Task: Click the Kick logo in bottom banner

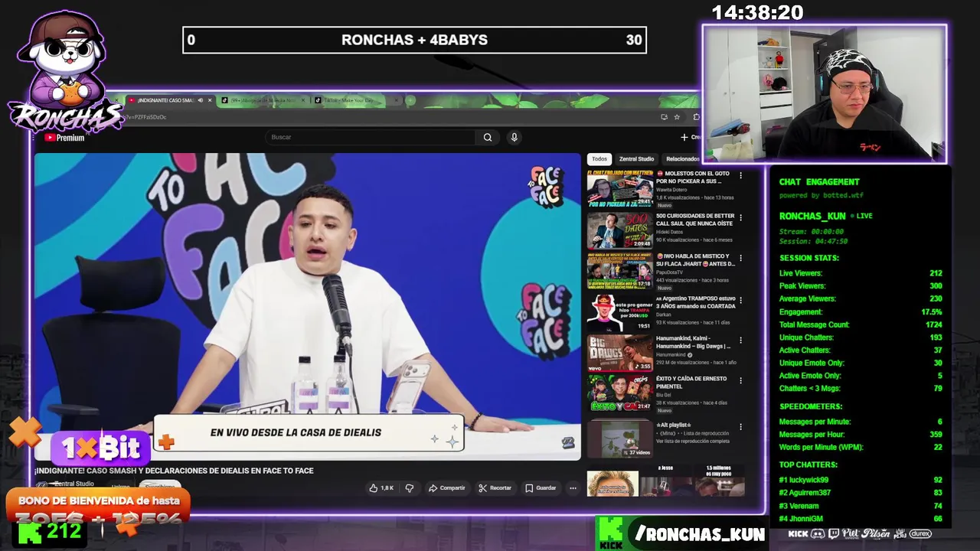Action: click(611, 533)
